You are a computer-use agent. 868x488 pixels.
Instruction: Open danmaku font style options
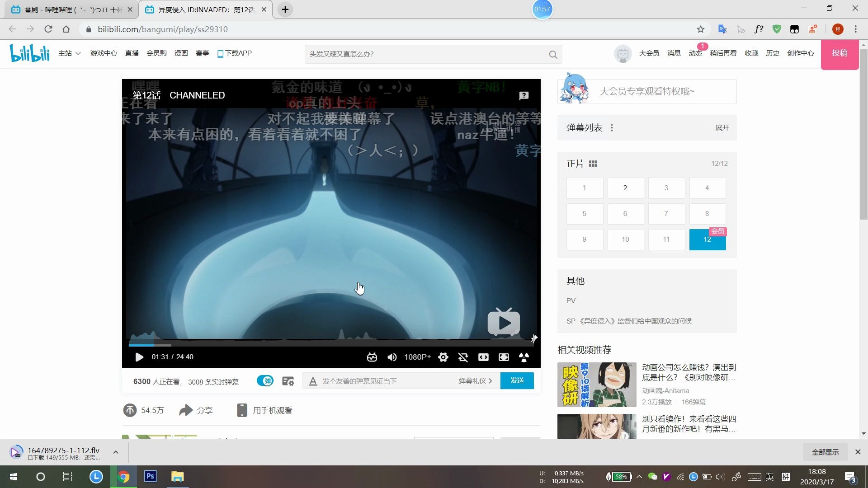(313, 381)
